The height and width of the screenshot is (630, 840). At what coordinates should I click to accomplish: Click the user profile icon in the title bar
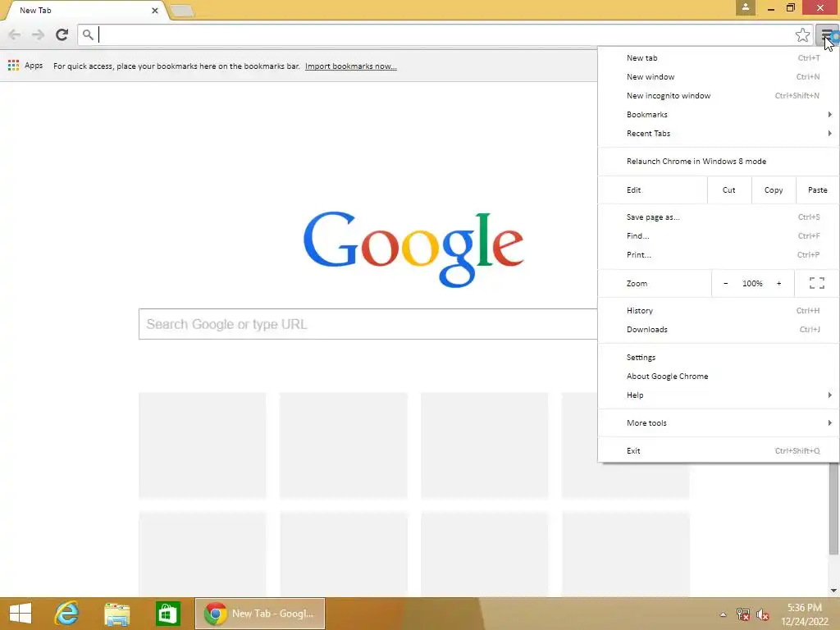point(745,7)
